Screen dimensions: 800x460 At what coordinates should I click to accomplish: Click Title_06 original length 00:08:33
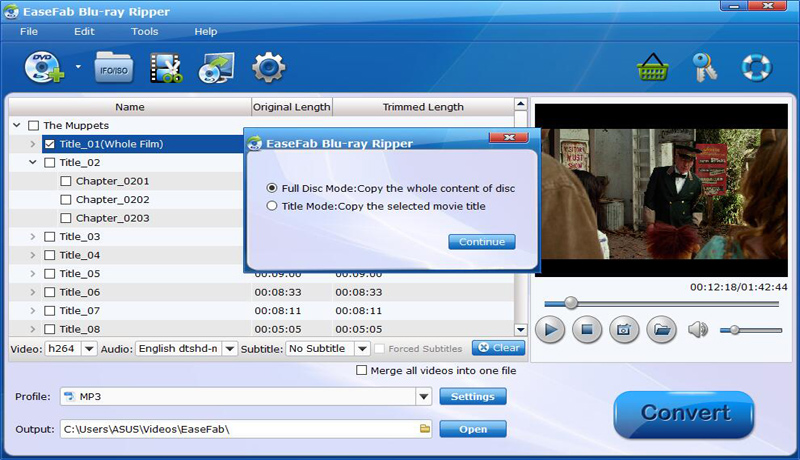278,292
